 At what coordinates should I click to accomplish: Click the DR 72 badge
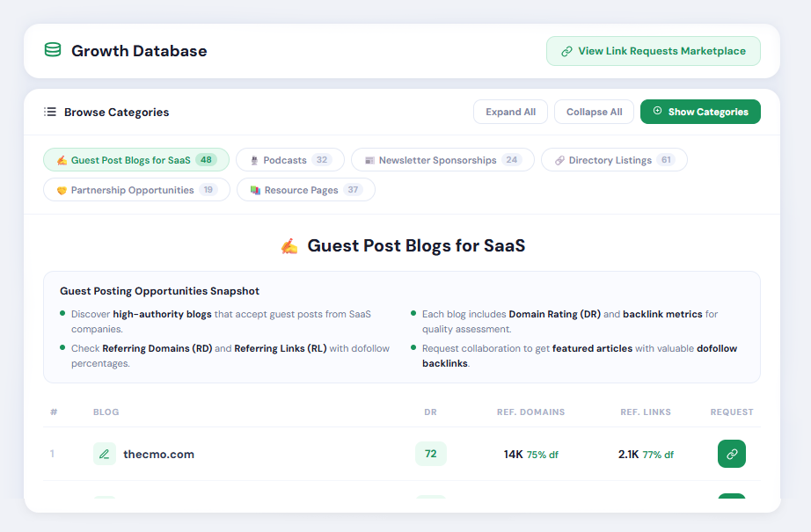(x=431, y=454)
